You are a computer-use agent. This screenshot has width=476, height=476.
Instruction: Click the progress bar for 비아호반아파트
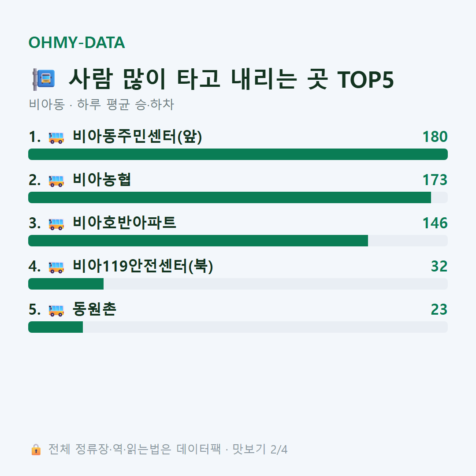238,241
